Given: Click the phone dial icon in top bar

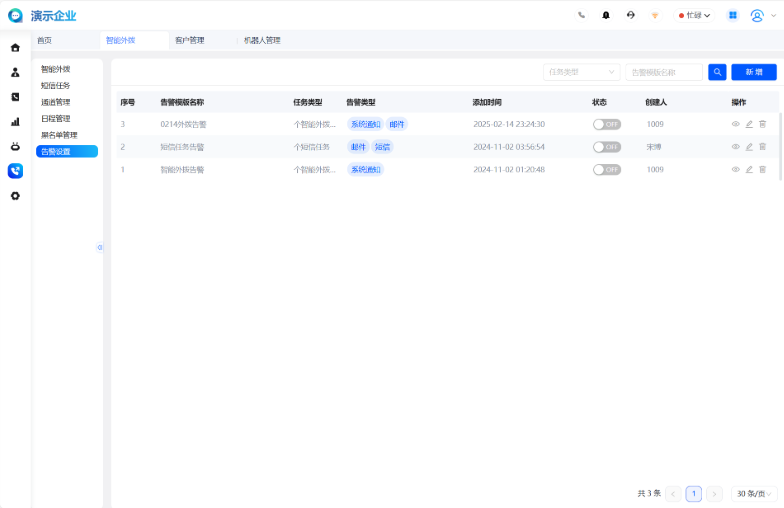Looking at the screenshot, I should (x=582, y=15).
